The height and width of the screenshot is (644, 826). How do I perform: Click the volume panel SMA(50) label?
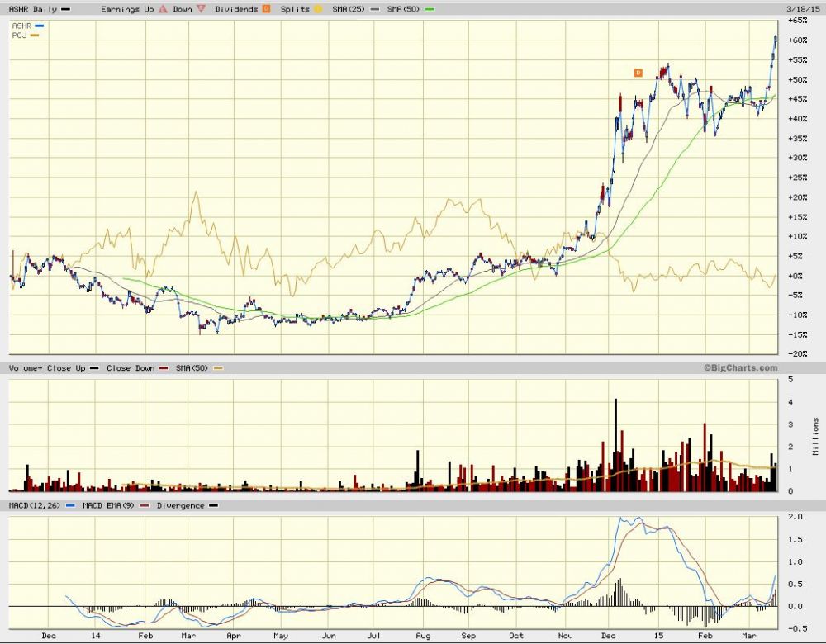click(x=191, y=368)
